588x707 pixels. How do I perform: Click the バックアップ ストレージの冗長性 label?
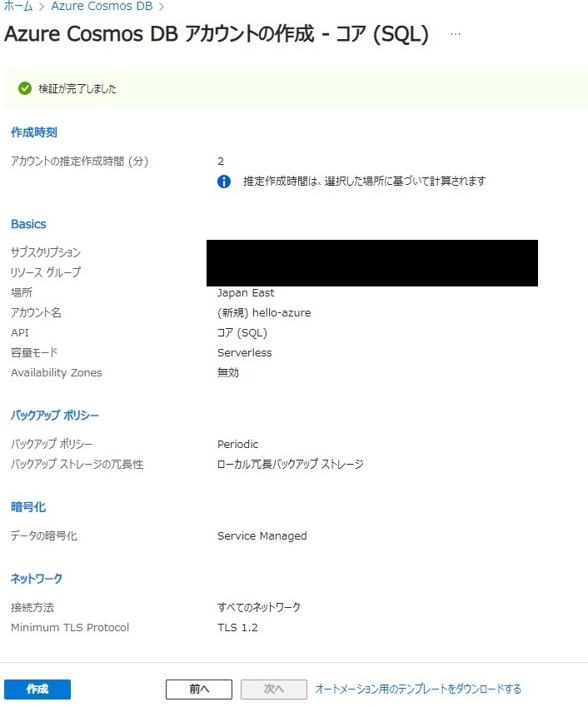[x=77, y=464]
